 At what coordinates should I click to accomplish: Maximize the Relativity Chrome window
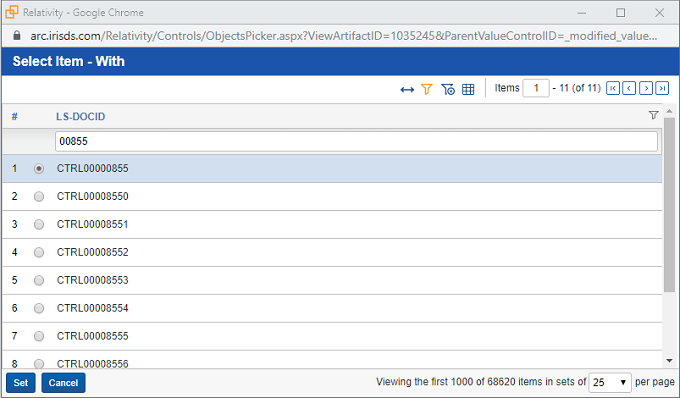tap(621, 13)
